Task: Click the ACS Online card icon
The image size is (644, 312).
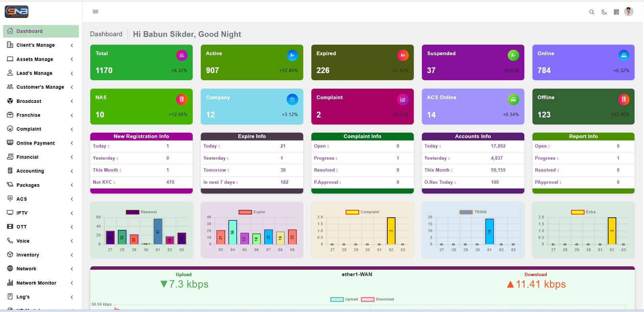Action: 513,99
